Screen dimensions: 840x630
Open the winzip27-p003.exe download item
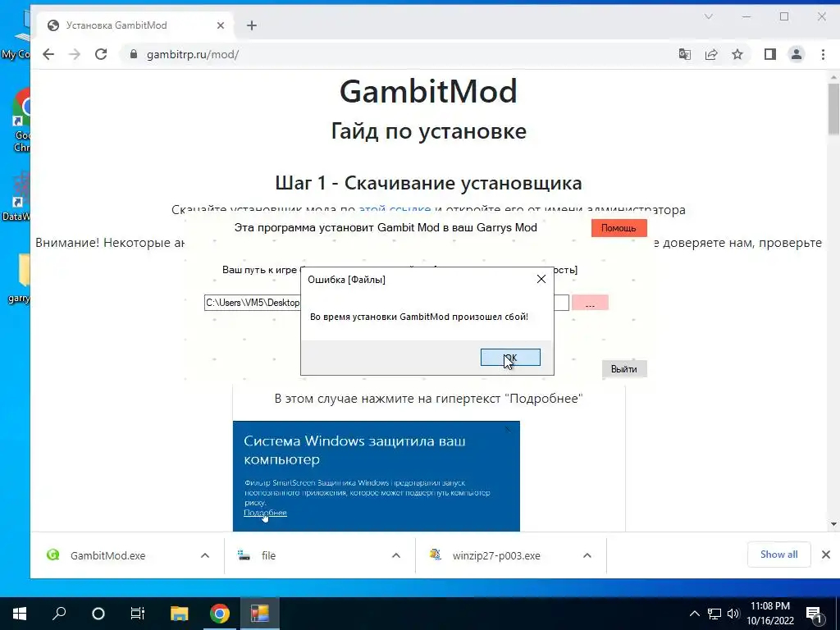[496, 555]
